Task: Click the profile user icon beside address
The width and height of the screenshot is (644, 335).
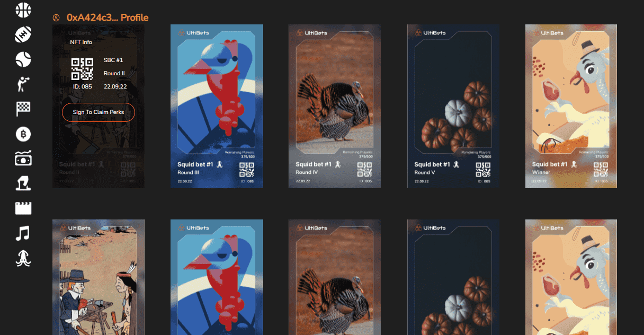Action: (56, 17)
